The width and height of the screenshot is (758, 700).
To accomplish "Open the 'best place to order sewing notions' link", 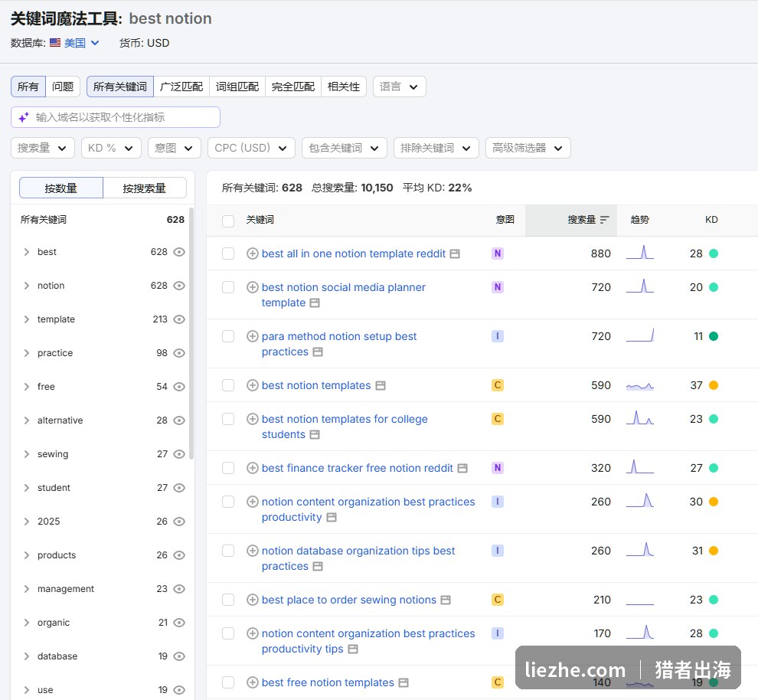I will pyautogui.click(x=349, y=600).
